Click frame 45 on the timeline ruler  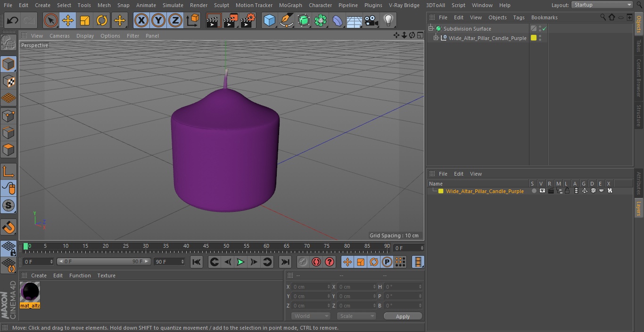[x=206, y=246]
